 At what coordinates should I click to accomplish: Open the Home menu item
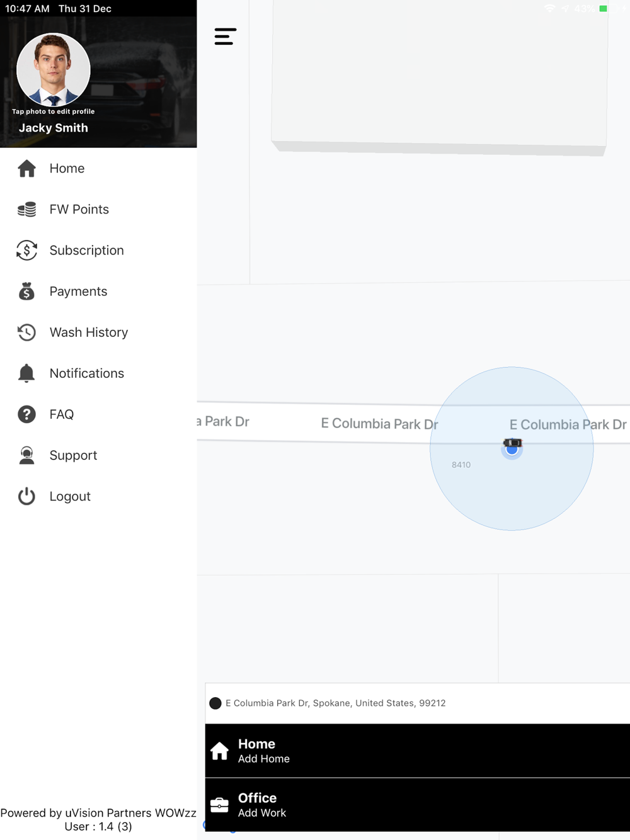tap(98, 169)
